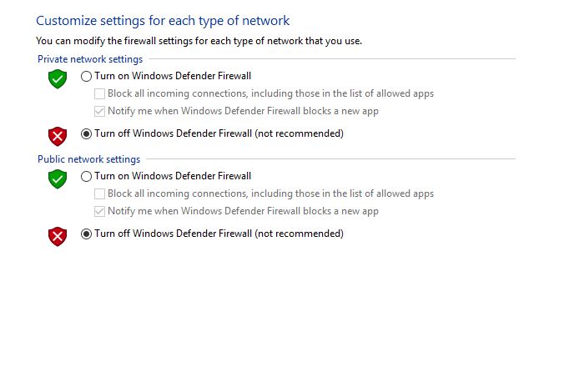Select public 'Turn off Windows Defender Firewall' radio button
This screenshot has width=564, height=392.
coord(86,234)
